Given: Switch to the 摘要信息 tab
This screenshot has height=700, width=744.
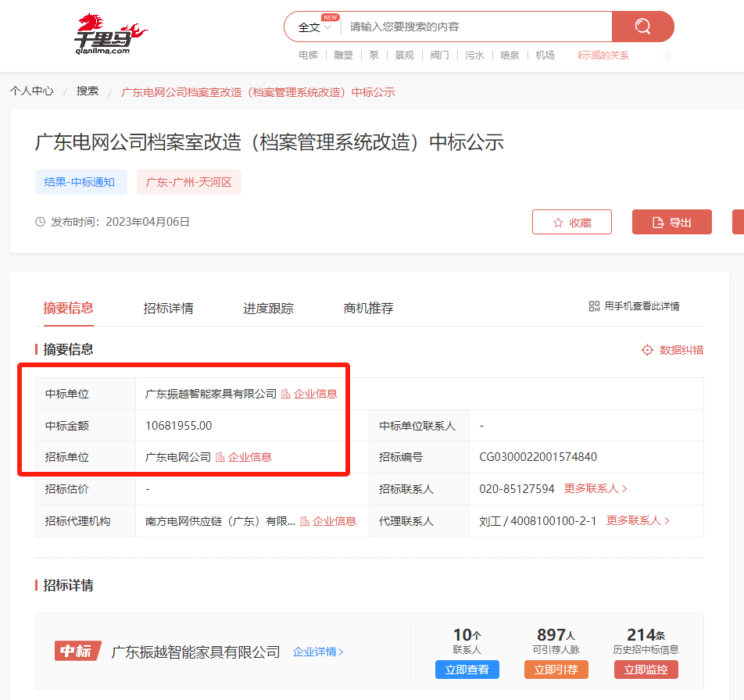Looking at the screenshot, I should [x=68, y=309].
